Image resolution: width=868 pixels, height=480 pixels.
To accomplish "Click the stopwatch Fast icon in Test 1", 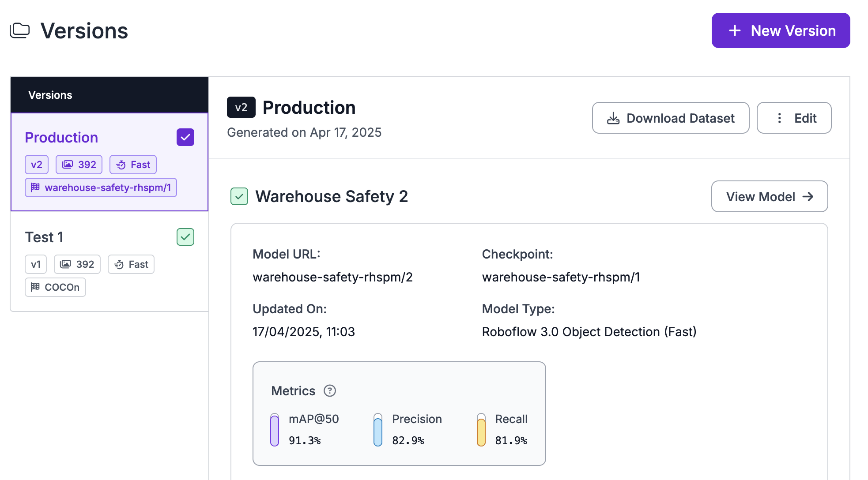I will pyautogui.click(x=119, y=264).
